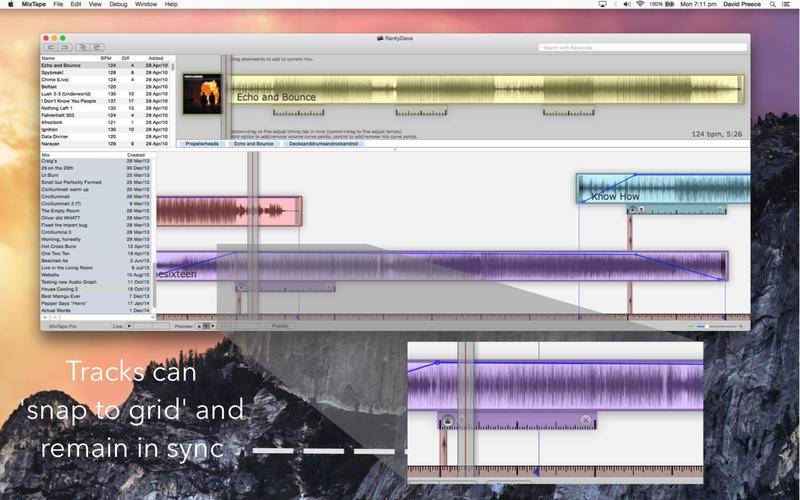Click the forward arrow toolbar button
This screenshot has height=500, width=800.
[65, 47]
